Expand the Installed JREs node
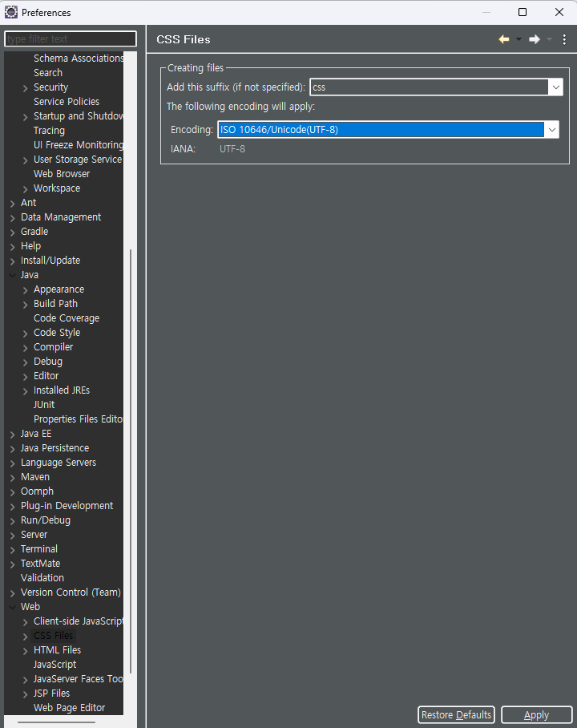577x728 pixels. [x=26, y=391]
